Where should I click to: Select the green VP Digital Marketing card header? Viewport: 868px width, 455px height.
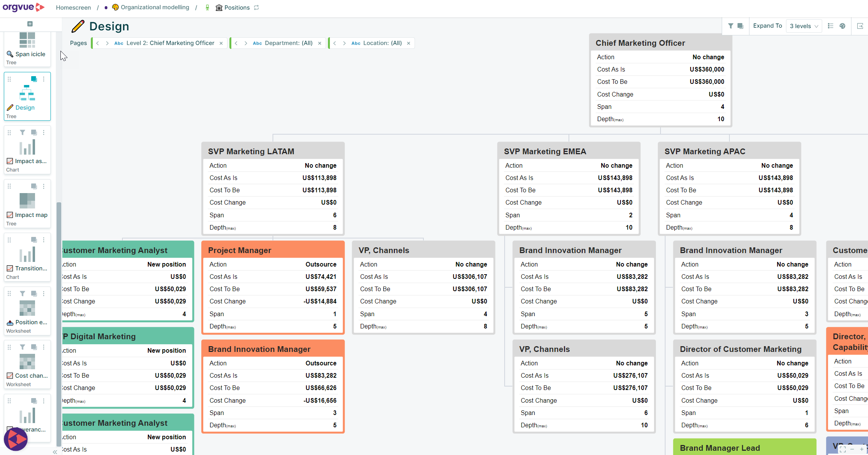point(128,336)
